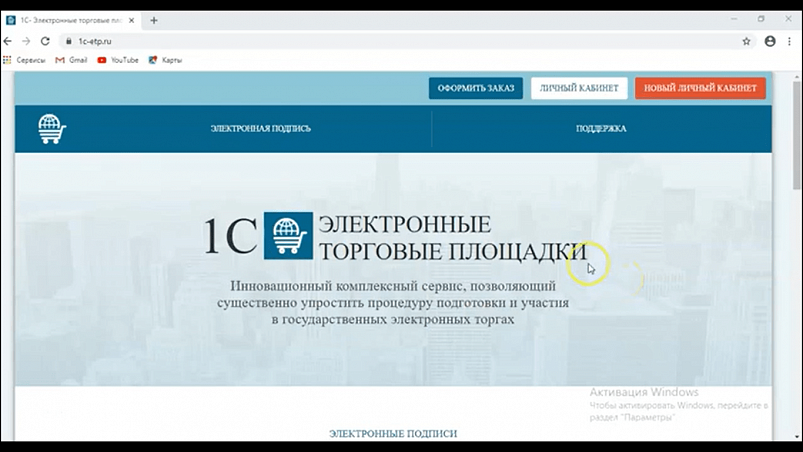Image resolution: width=803 pixels, height=452 pixels.
Task: Click the ЭЛЕКТРОННЫЕ ТОРГОВЫЕ ПЛОЩАДКИ title text
Action: (453, 238)
